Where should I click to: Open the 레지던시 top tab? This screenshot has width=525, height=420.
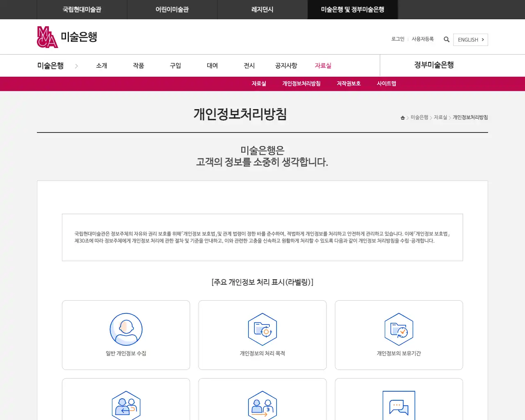pyautogui.click(x=262, y=9)
